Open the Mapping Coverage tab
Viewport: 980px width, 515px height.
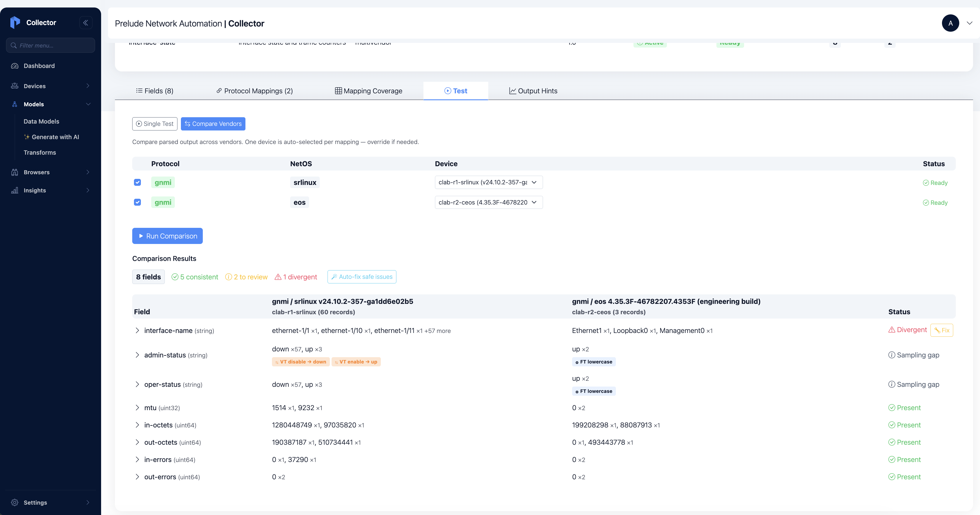coord(368,91)
